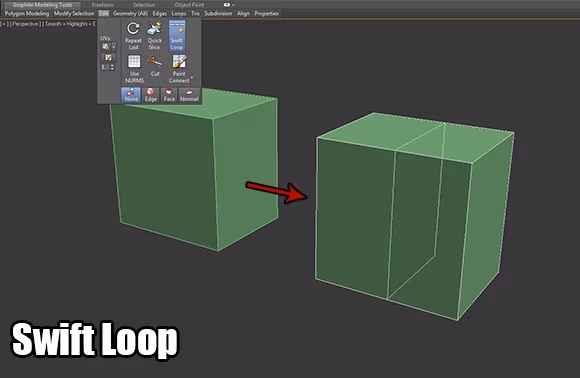Select the Swift Loop tool
580x378 pixels.
(x=177, y=36)
